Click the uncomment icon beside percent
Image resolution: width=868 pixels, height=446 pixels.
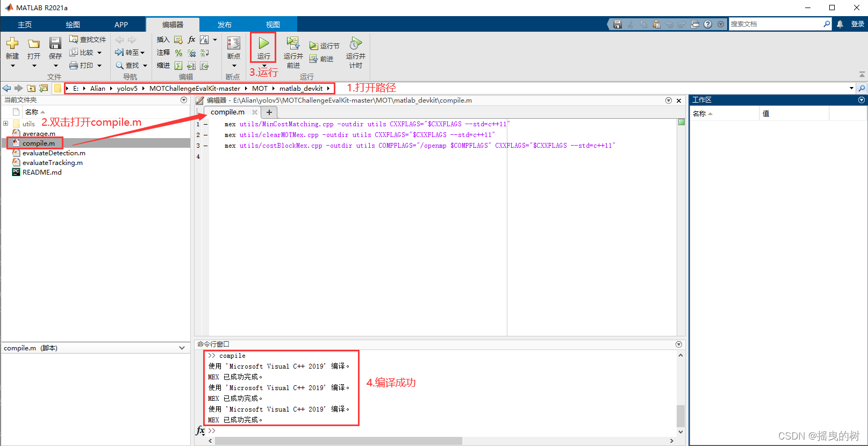pyautogui.click(x=191, y=53)
